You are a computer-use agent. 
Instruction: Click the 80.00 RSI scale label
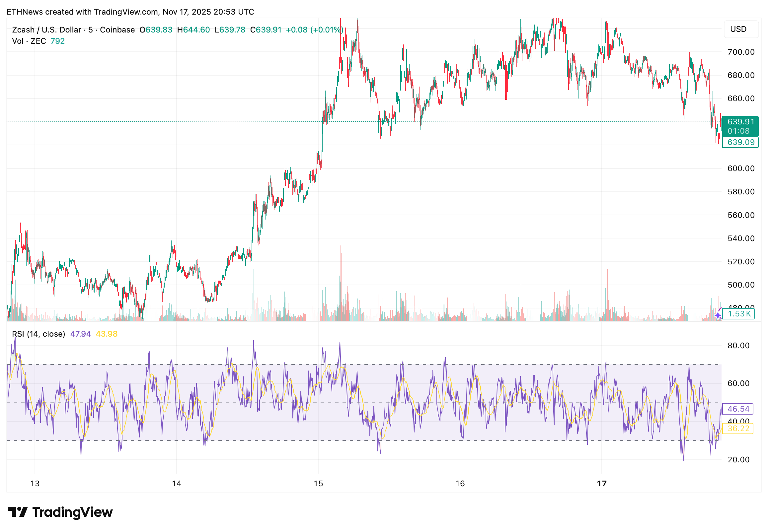pyautogui.click(x=738, y=345)
